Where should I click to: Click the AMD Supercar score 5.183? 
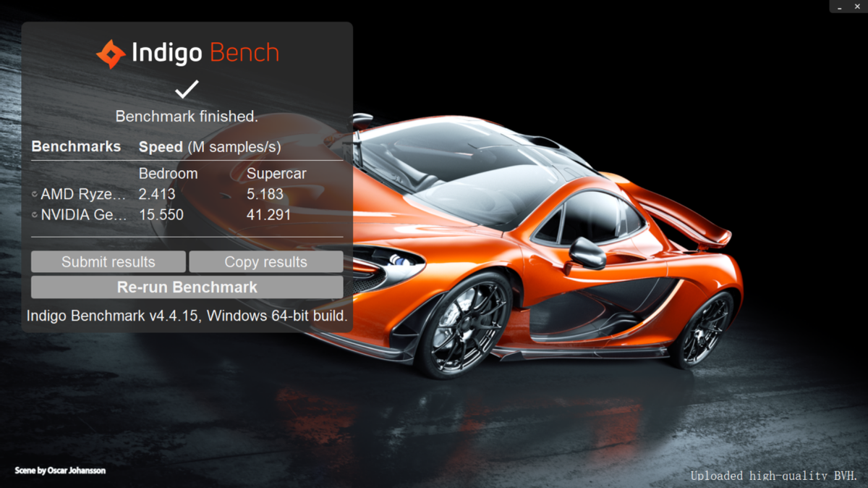coord(265,194)
